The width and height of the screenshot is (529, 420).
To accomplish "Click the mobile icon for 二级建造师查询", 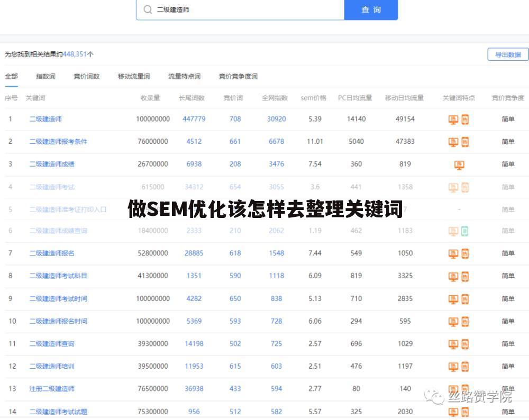I will tap(465, 344).
